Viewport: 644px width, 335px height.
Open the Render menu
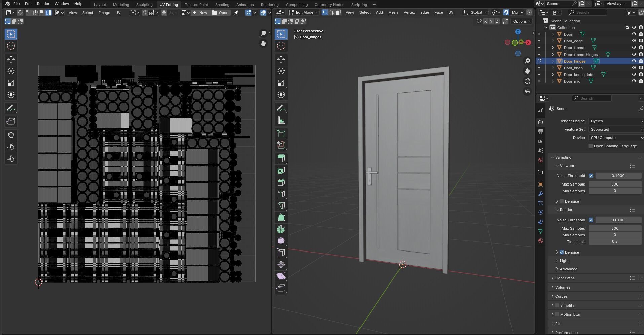coord(43,4)
